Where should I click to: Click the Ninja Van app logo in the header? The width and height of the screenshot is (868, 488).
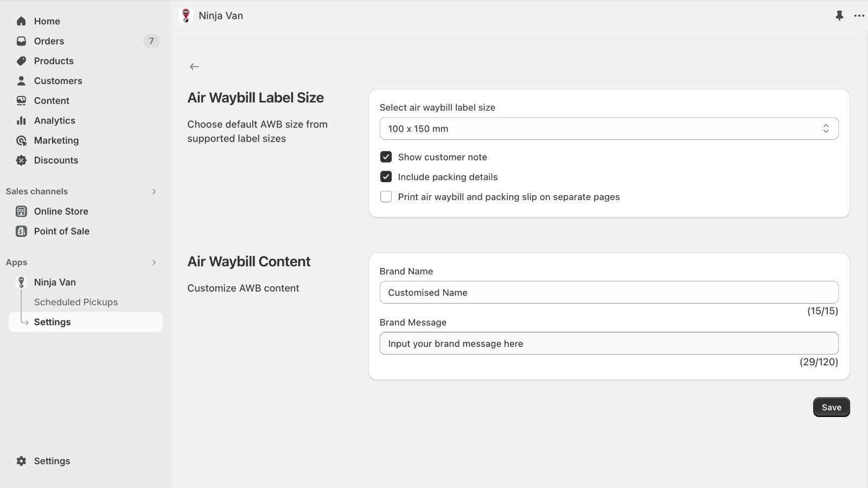pos(187,16)
